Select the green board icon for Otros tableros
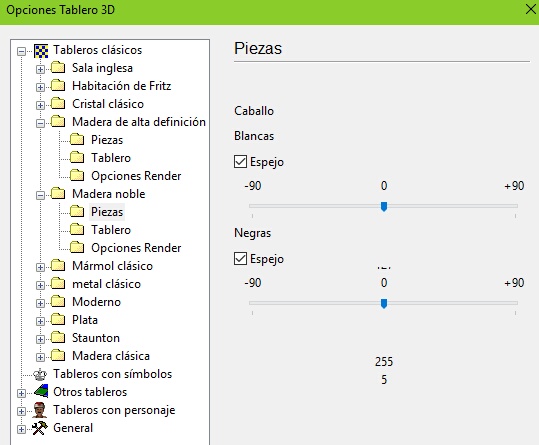539x445 pixels. [x=41, y=392]
